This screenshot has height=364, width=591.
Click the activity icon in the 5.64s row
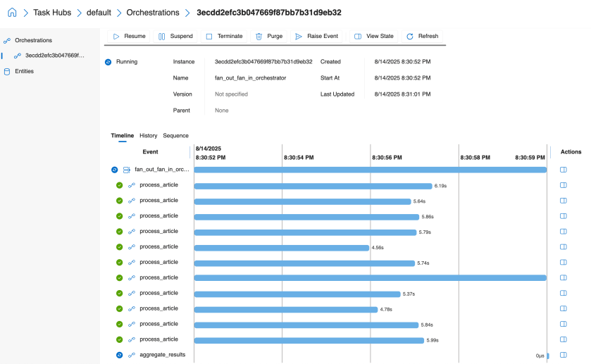click(x=132, y=201)
